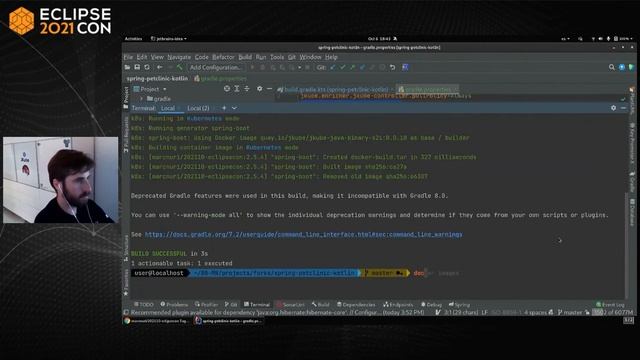The image size is (640, 360).
Task: Open the File menu
Action: pos(128,57)
